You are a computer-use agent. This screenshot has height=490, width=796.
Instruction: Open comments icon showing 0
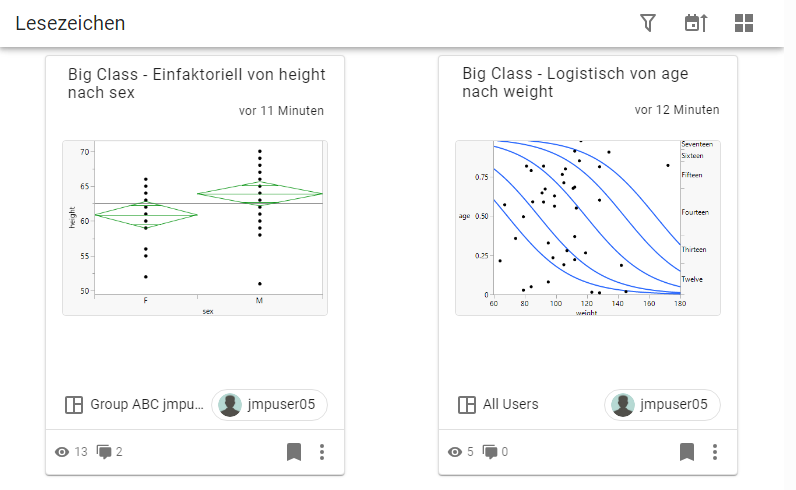[x=491, y=452]
